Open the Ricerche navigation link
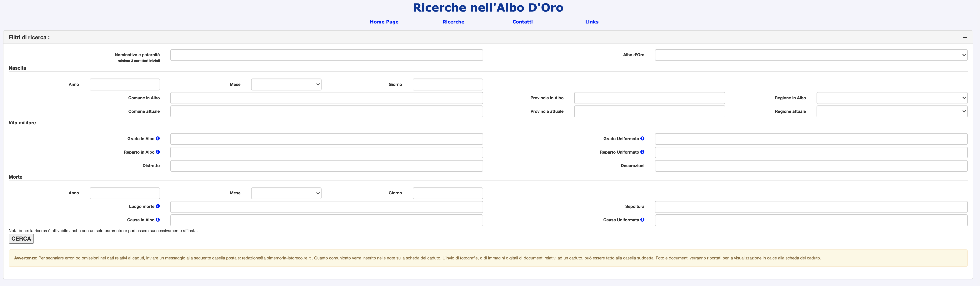The width and height of the screenshot is (980, 286). [453, 22]
